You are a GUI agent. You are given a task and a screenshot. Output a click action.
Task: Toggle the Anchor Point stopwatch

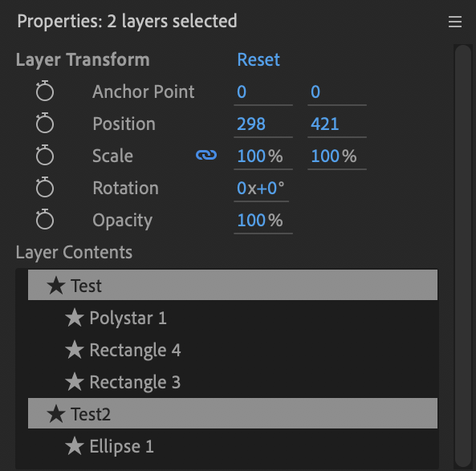(x=45, y=91)
